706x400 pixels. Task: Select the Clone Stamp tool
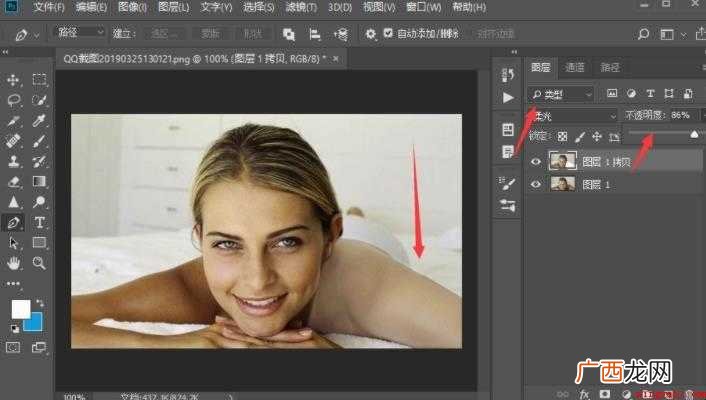tap(14, 161)
